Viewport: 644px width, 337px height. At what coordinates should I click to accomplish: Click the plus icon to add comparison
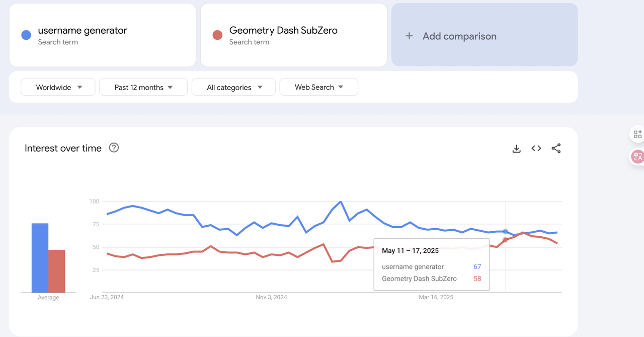[x=409, y=36]
